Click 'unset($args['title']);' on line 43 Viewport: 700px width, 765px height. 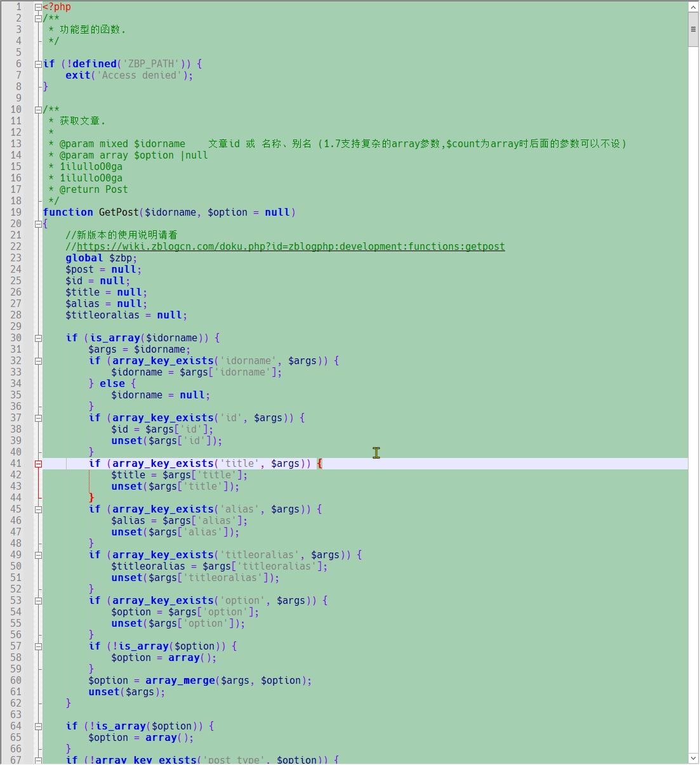point(175,487)
